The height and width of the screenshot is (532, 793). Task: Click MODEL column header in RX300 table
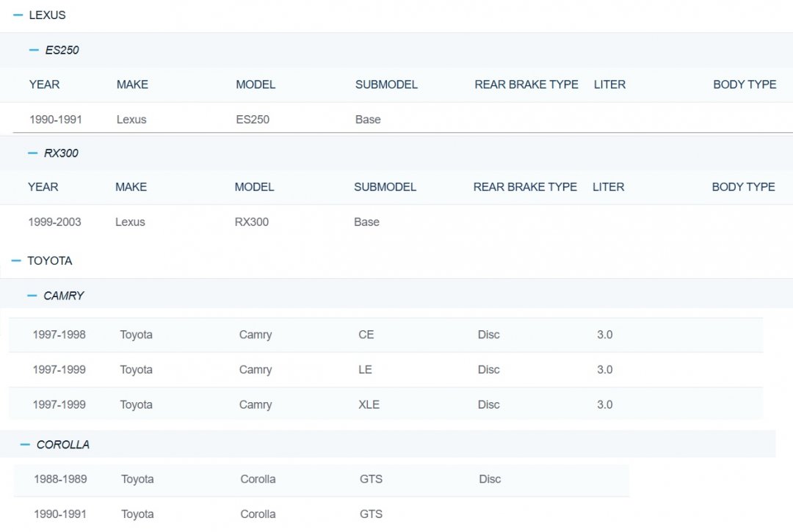click(254, 187)
